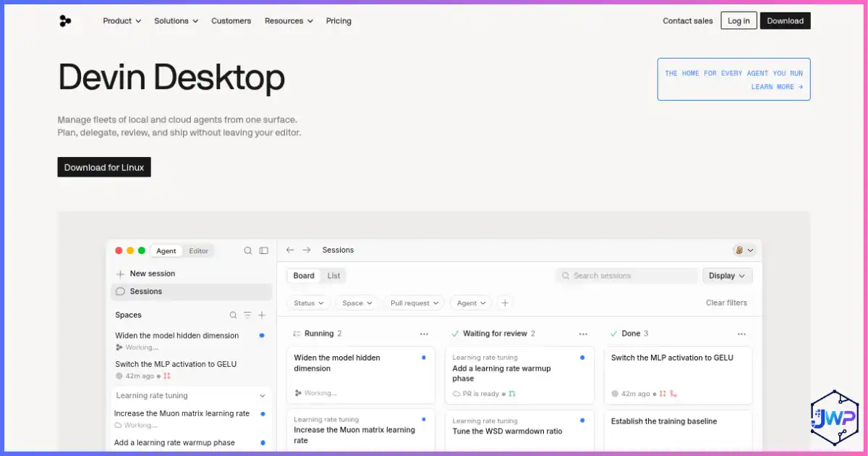Open the Pull request filter dropdown
This screenshot has height=456, width=868.
414,303
